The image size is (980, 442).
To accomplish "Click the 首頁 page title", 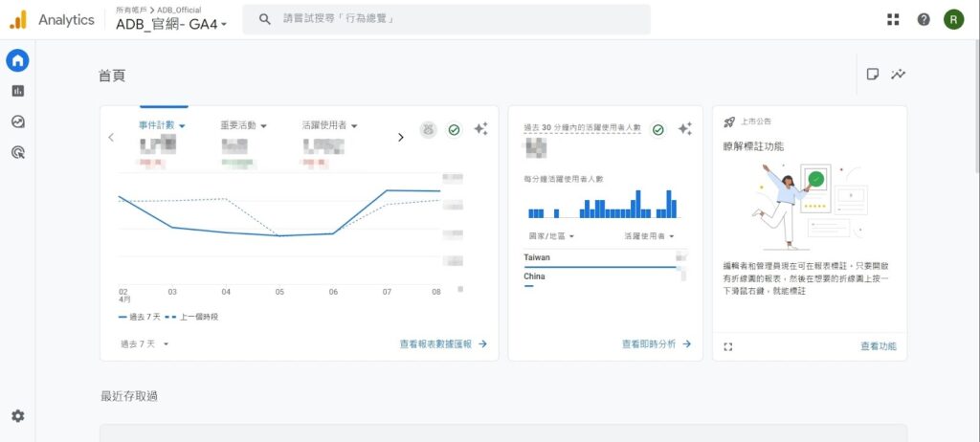I will pos(113,77).
